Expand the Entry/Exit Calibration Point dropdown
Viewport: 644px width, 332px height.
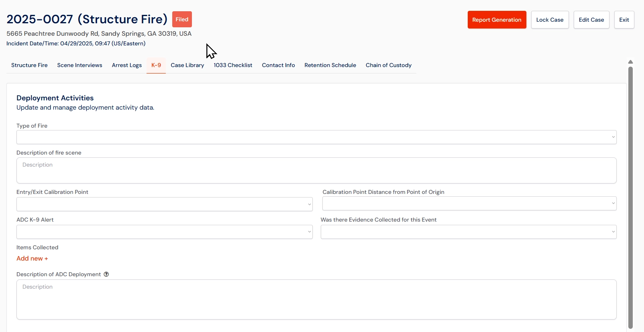165,204
